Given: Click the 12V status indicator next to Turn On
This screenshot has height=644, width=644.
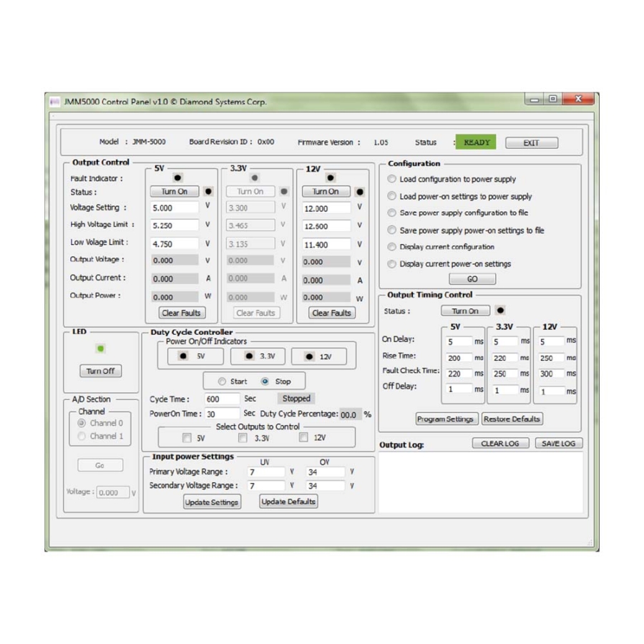Looking at the screenshot, I should pyautogui.click(x=359, y=192).
